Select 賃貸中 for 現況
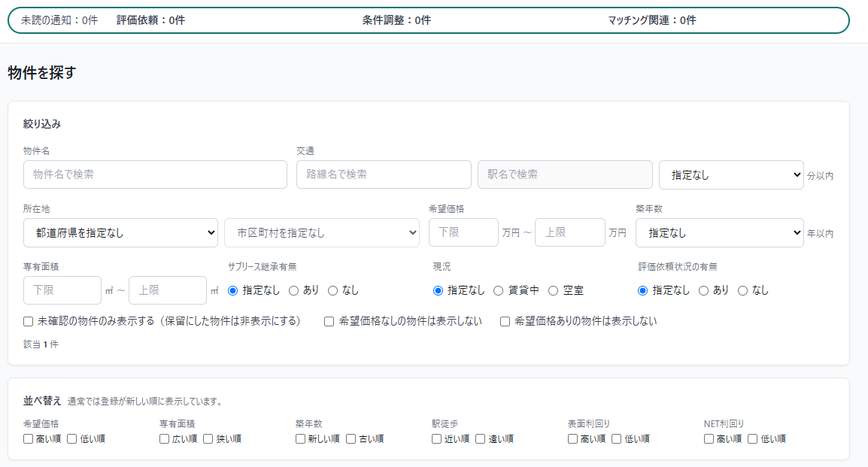This screenshot has width=868, height=467. (x=498, y=290)
